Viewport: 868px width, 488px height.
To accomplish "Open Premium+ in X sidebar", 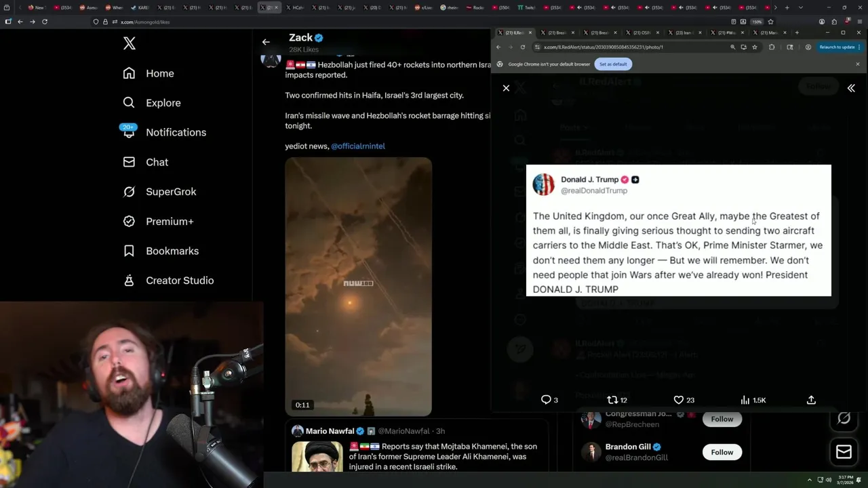I will (158, 221).
